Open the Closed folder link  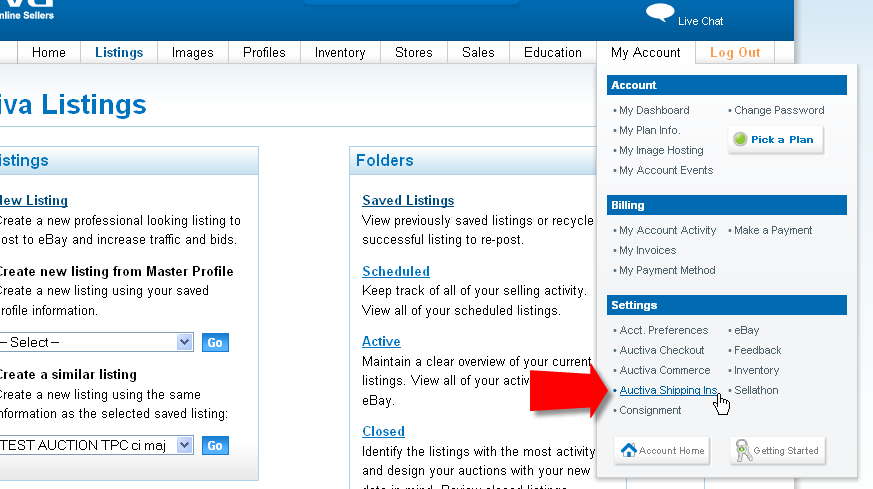pos(383,432)
